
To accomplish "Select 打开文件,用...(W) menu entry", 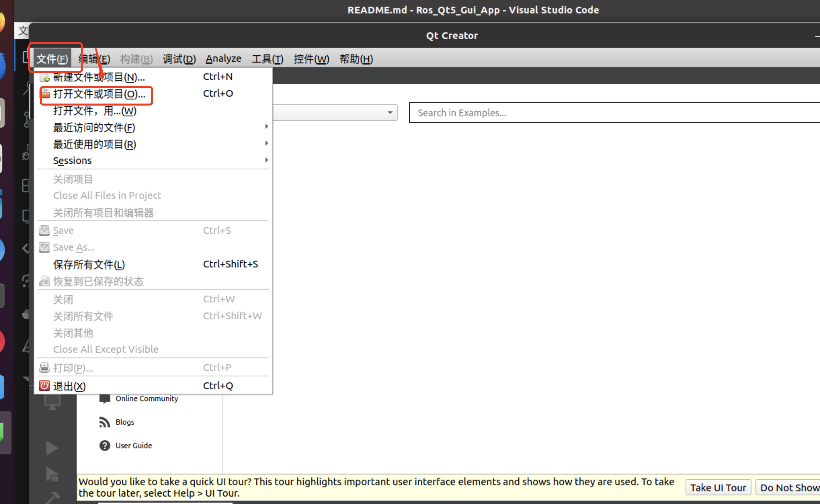I will pyautogui.click(x=95, y=111).
